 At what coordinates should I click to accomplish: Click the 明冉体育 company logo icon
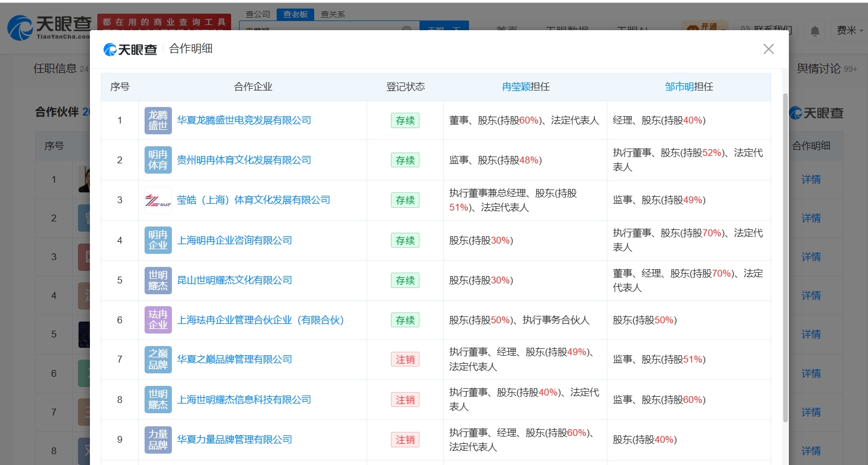pos(158,160)
